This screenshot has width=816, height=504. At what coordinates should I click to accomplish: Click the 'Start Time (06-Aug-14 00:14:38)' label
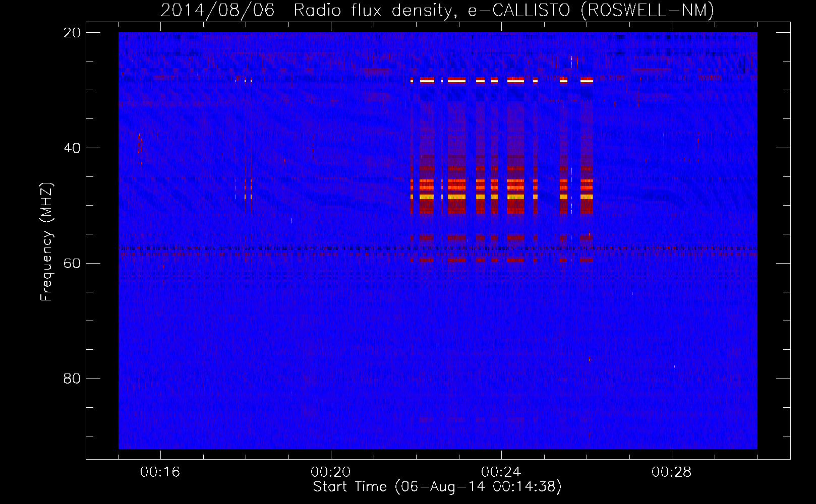[x=437, y=487]
